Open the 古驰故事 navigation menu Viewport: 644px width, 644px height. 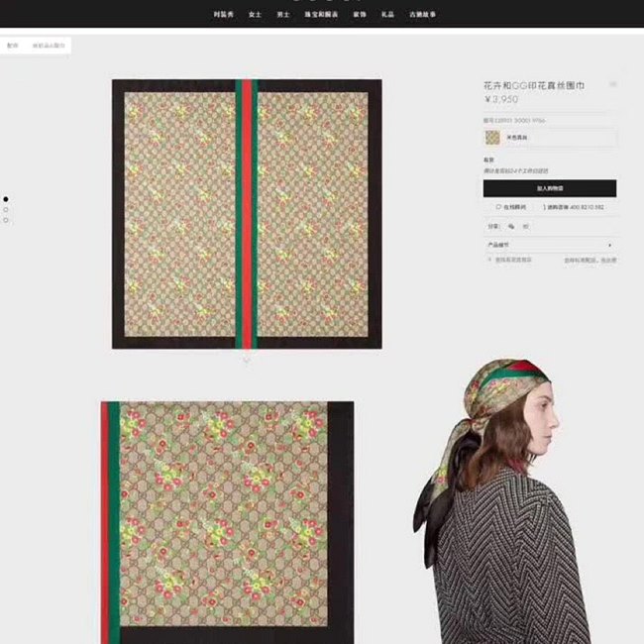coord(422,15)
